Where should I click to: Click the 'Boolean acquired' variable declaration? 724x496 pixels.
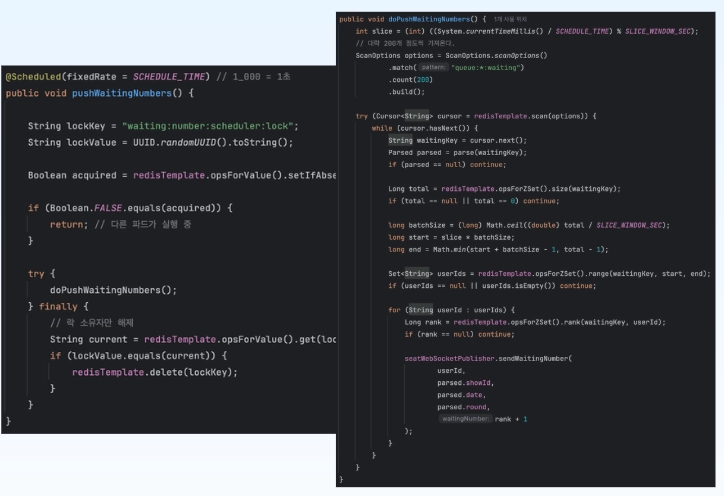(72, 175)
